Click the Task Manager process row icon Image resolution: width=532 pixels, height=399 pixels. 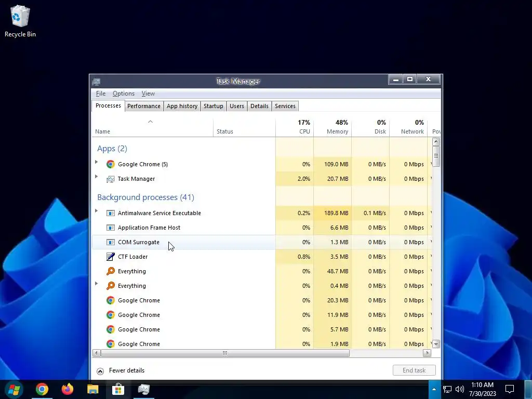pos(110,179)
